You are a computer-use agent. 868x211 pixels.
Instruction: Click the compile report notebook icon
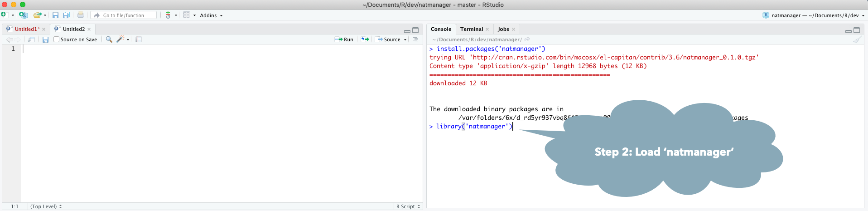tap(139, 39)
